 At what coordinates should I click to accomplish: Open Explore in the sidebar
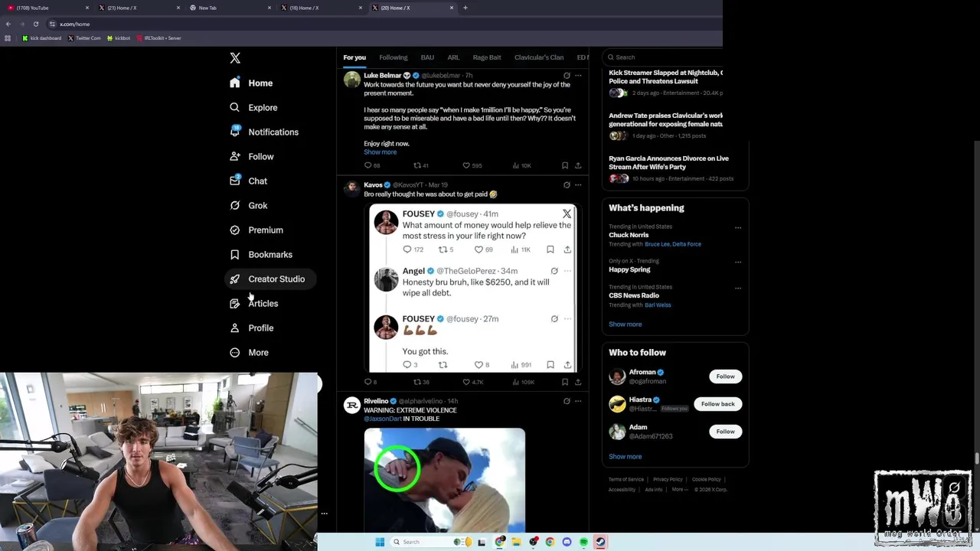pyautogui.click(x=253, y=107)
